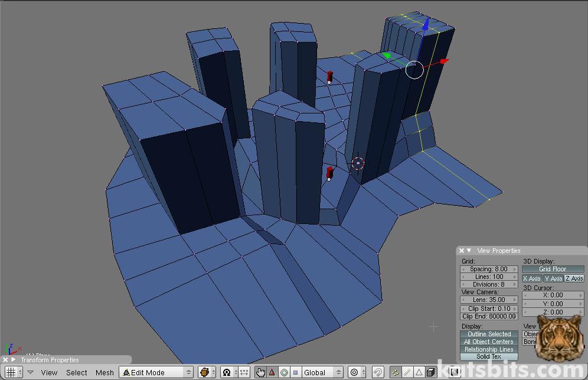Select the rotate manipulator circle icon
This screenshot has width=588, height=380.
tap(284, 372)
